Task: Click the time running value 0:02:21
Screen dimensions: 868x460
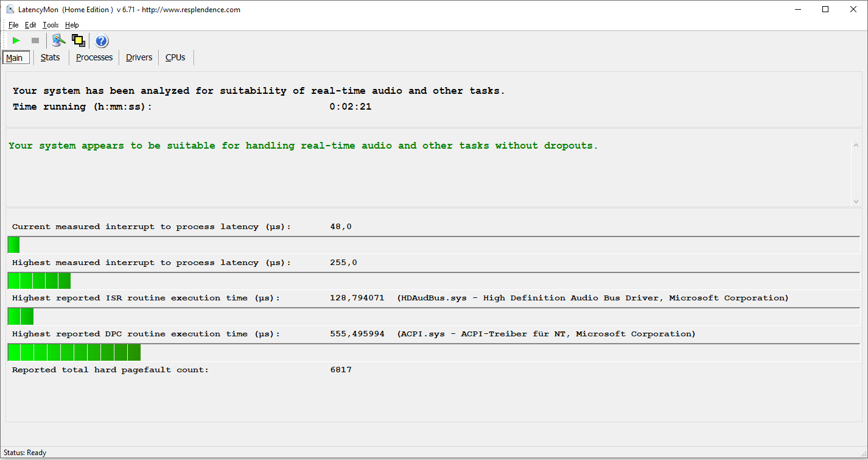Action: point(351,107)
